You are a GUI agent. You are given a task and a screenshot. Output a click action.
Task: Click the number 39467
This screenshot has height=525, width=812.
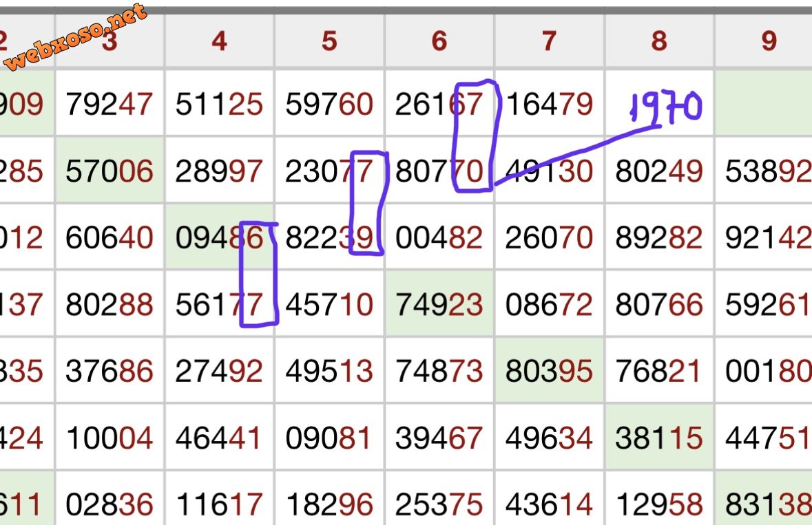[439, 438]
